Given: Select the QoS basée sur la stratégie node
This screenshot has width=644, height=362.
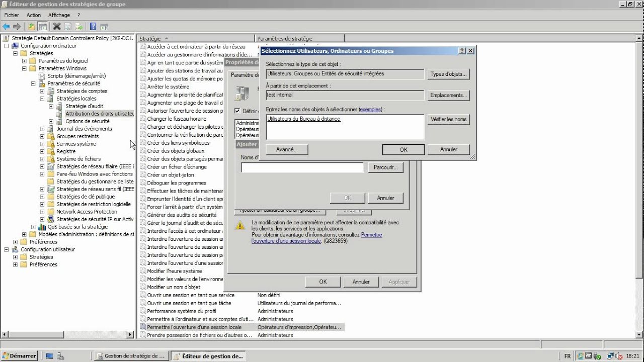Looking at the screenshot, I should pyautogui.click(x=77, y=227).
